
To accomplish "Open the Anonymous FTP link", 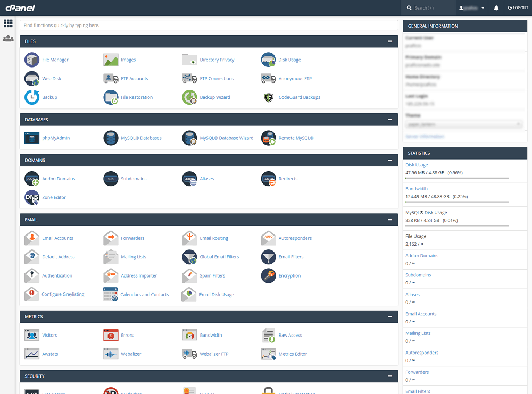I will tap(295, 78).
